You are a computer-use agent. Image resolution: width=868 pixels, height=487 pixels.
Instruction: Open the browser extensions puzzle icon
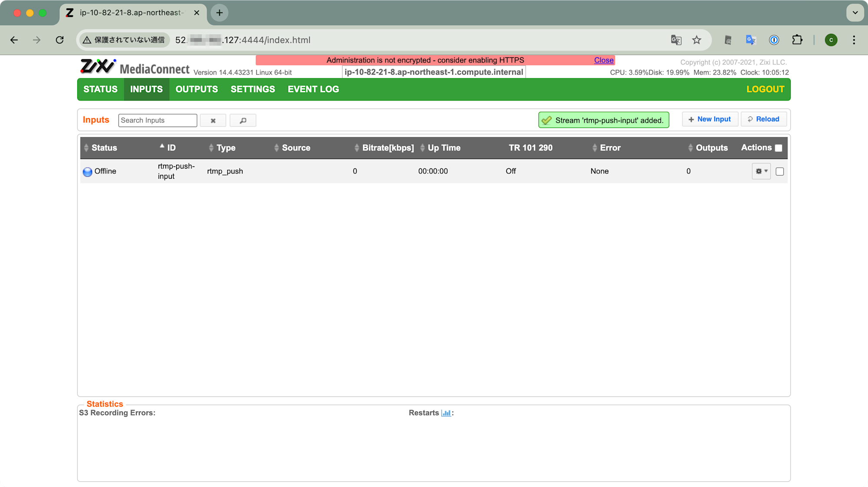pyautogui.click(x=797, y=40)
